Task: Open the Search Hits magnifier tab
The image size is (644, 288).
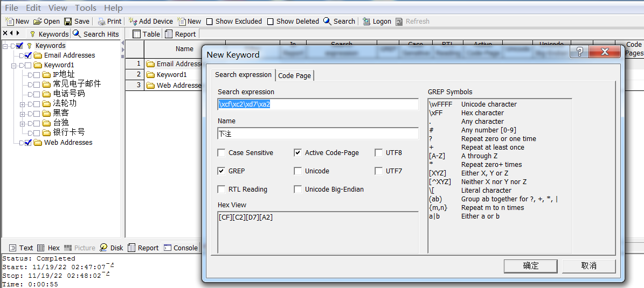Action: coord(77,33)
